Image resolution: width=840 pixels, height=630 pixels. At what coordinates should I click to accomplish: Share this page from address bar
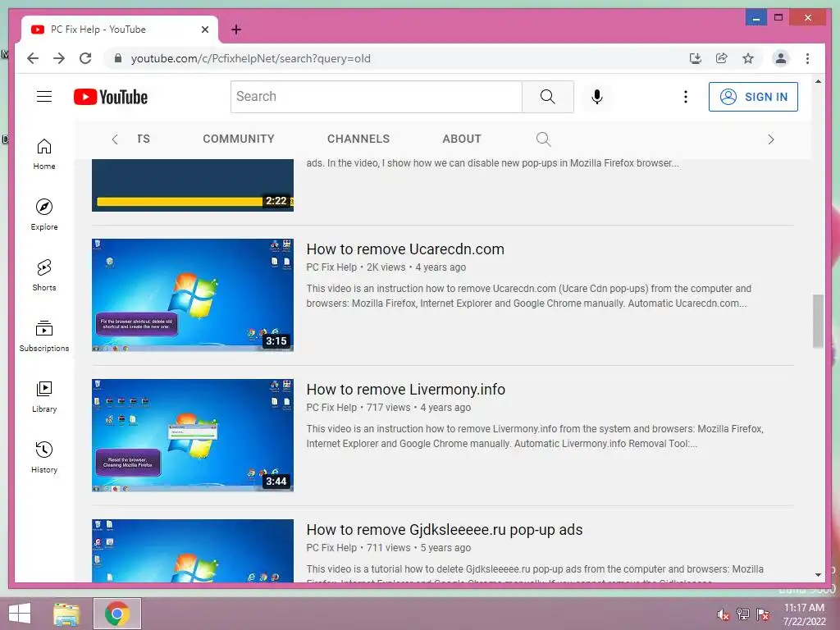coord(722,58)
